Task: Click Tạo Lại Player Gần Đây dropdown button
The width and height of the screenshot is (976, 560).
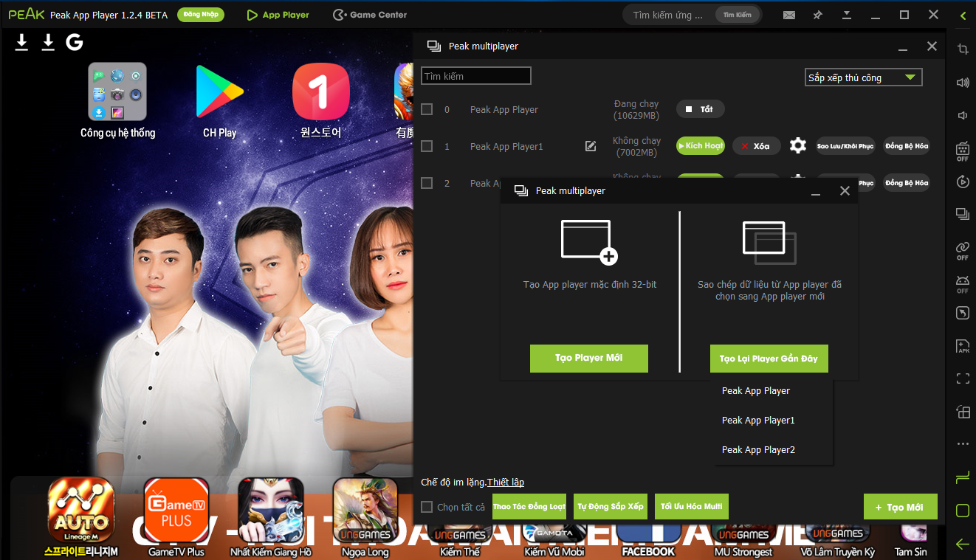Action: point(769,359)
